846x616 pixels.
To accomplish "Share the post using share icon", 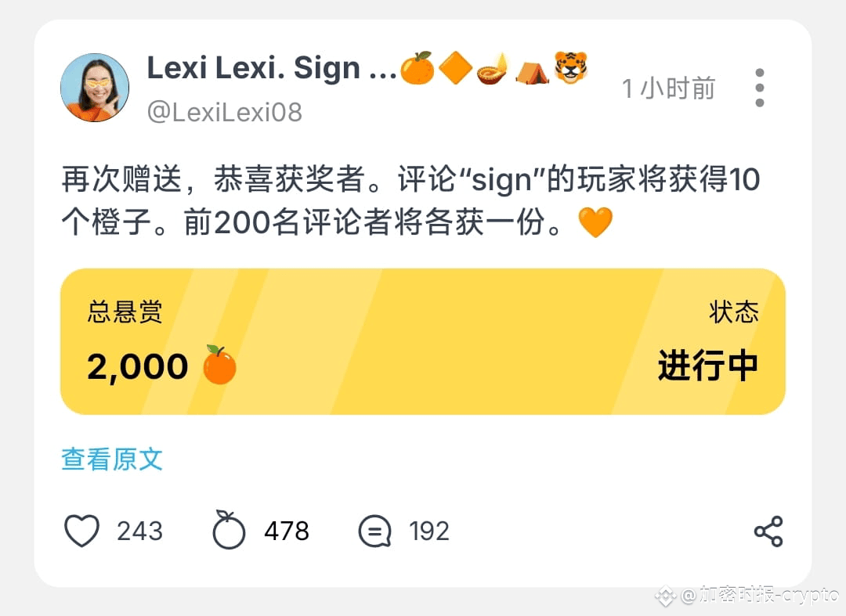I will pos(768,531).
